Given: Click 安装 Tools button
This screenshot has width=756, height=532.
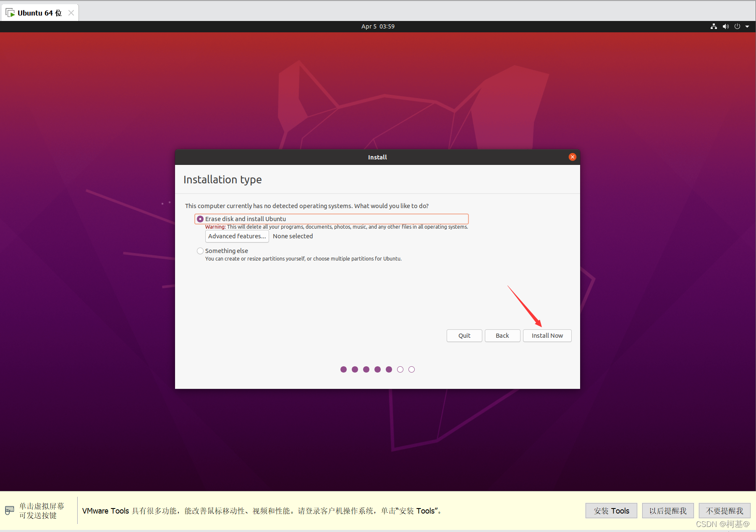Looking at the screenshot, I should 611,511.
